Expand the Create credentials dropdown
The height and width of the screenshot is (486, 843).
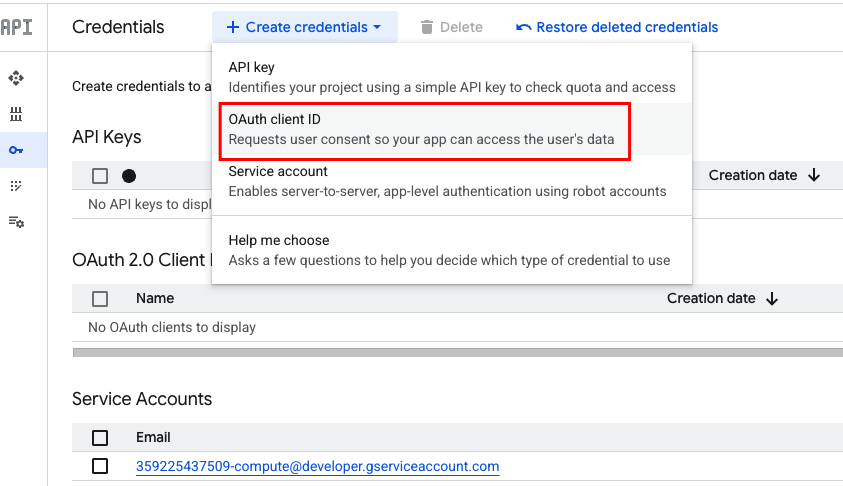[304, 27]
